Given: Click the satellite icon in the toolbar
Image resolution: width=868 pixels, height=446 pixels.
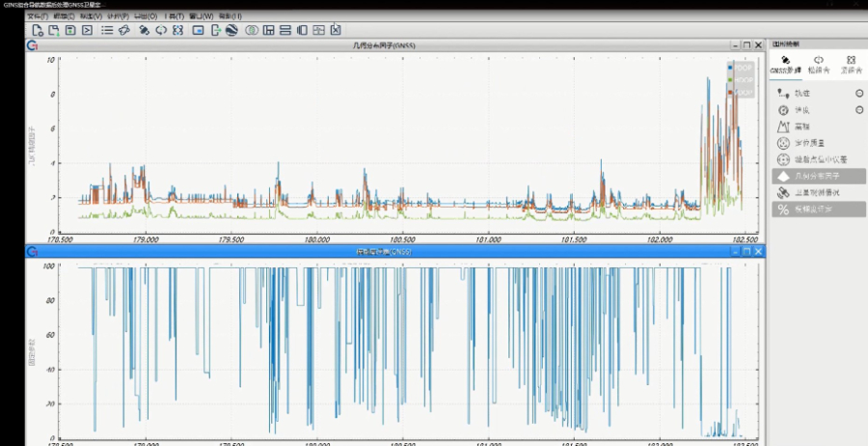Looking at the screenshot, I should coord(144,30).
